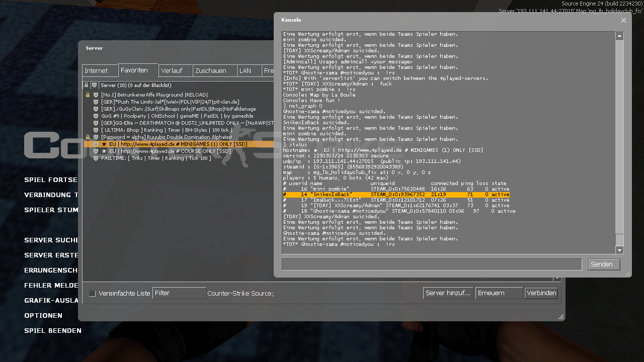The width and height of the screenshot is (644, 362).
Task: Open the Zuschauen tab
Action: pos(214,70)
